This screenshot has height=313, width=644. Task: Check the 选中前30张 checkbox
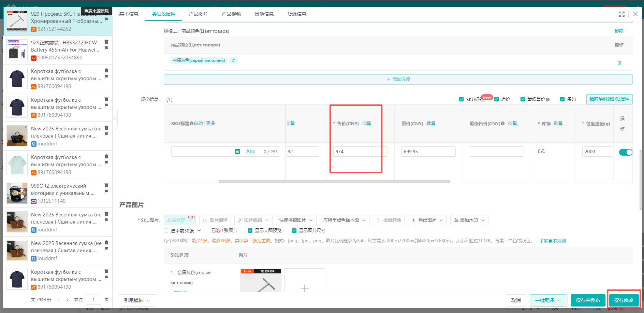click(166, 231)
